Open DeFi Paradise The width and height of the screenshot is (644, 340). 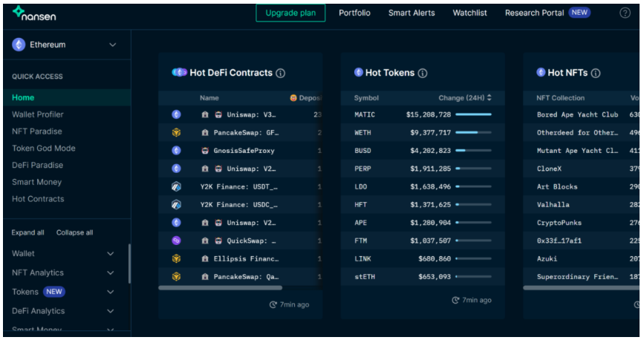pyautogui.click(x=37, y=165)
